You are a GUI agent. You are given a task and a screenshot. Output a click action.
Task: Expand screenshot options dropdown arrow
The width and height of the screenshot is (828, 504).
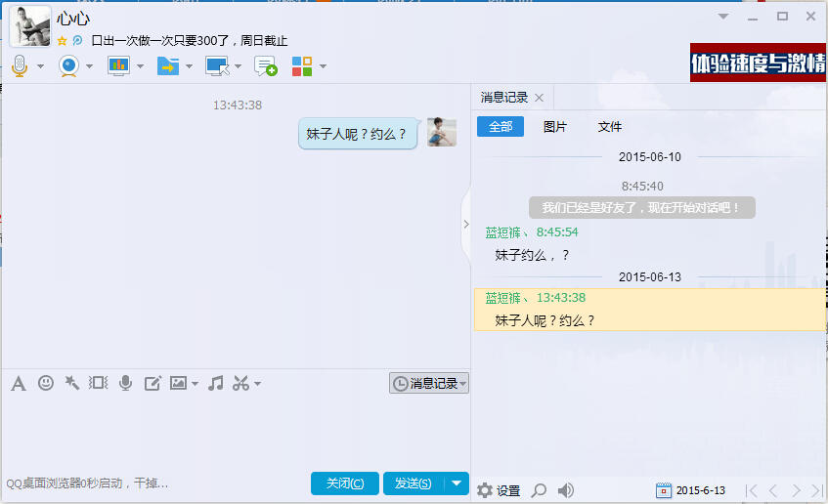(258, 384)
